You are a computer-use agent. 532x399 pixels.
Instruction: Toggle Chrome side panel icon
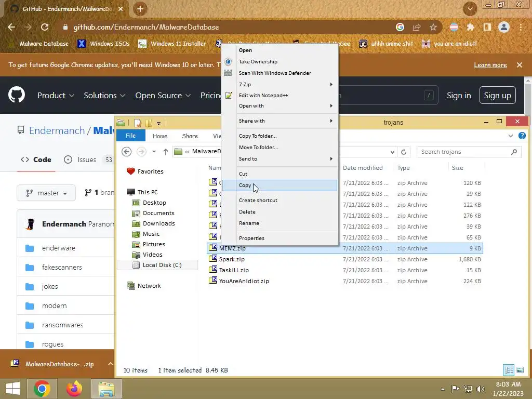coord(487,27)
